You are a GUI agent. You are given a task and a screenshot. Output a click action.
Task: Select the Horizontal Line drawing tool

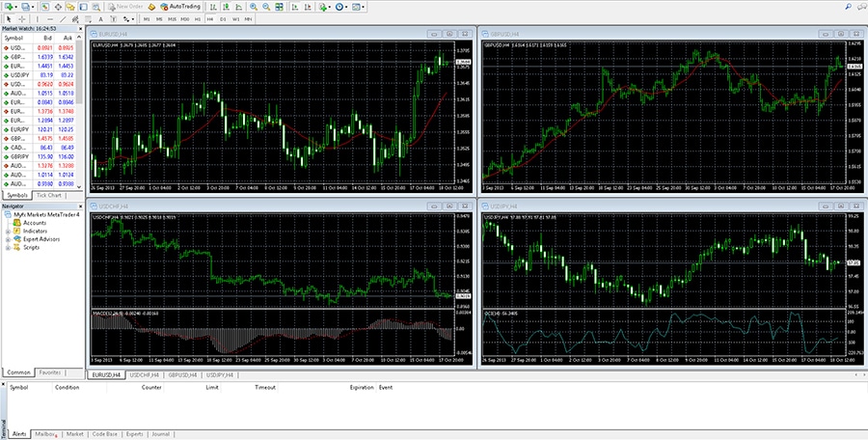pos(50,18)
